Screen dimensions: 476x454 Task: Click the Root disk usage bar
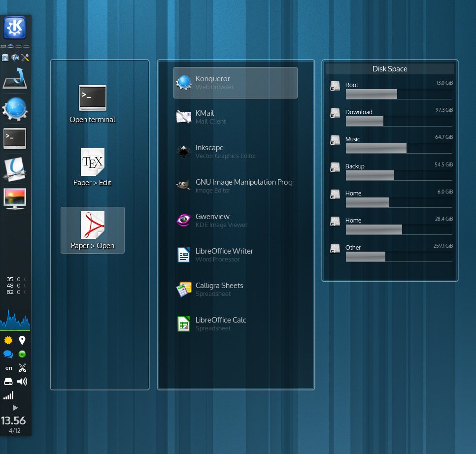[399, 95]
